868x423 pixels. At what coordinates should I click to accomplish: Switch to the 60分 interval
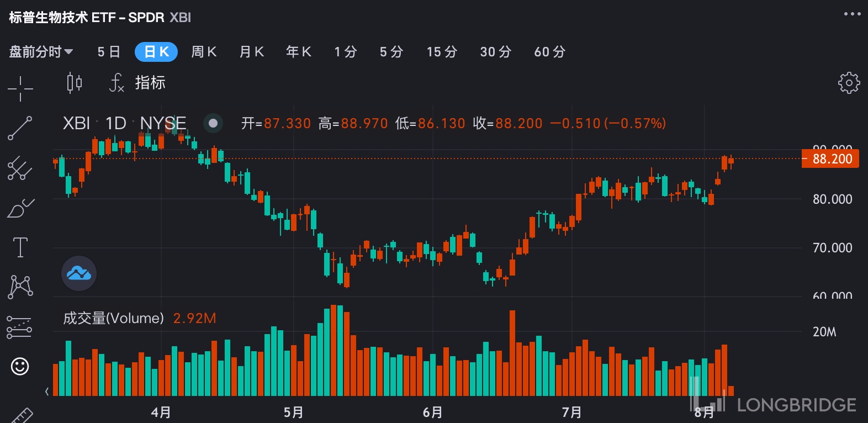click(x=550, y=52)
